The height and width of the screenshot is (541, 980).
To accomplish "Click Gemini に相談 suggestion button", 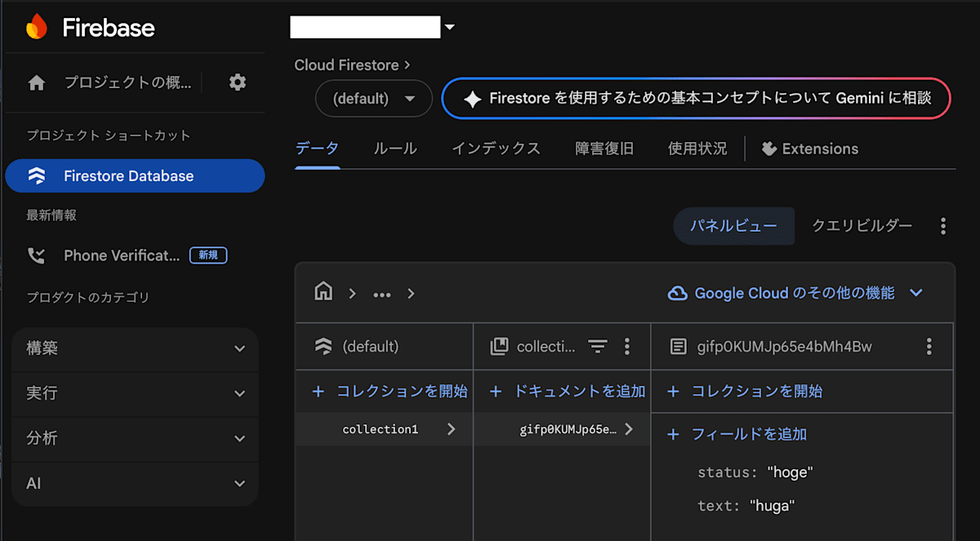I will pyautogui.click(x=697, y=99).
